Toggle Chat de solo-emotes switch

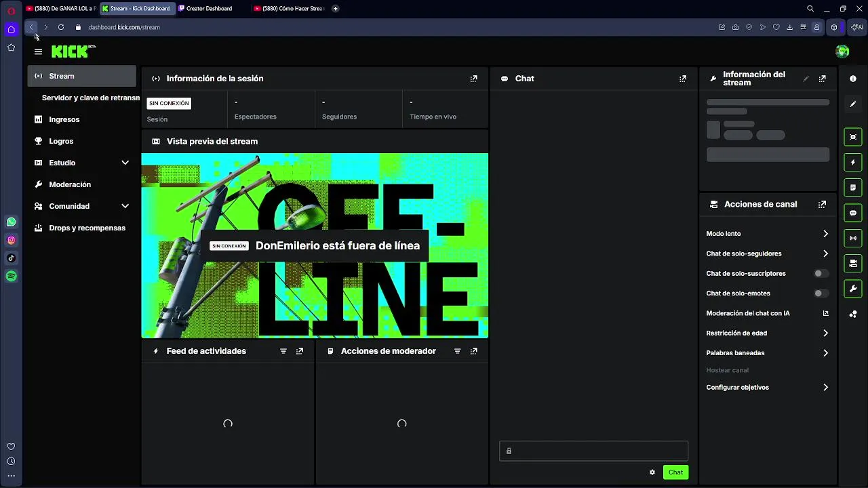[x=821, y=293]
